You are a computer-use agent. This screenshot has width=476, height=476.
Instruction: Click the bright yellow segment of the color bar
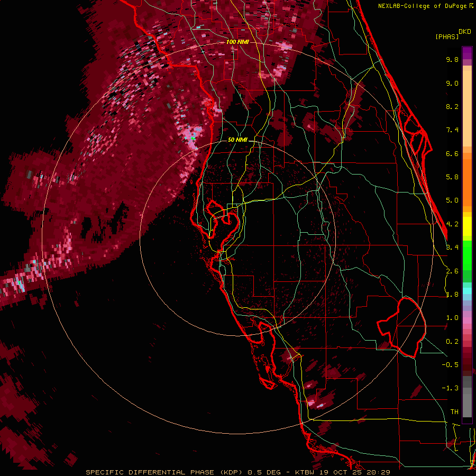click(x=467, y=226)
